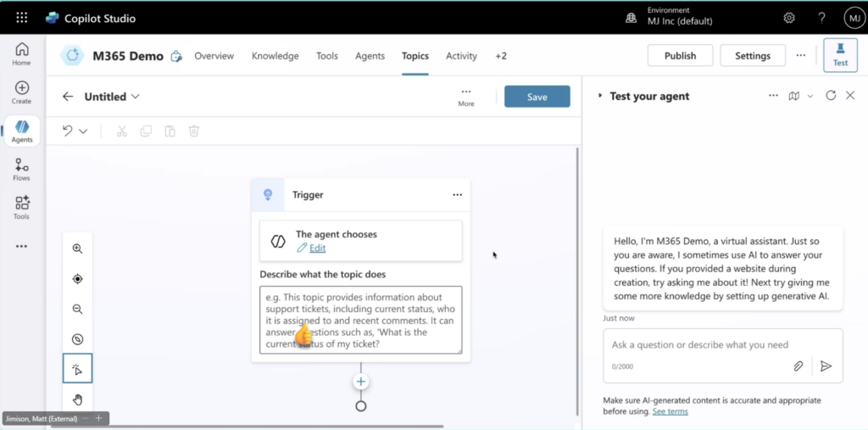Open the MJ account avatar

[854, 18]
